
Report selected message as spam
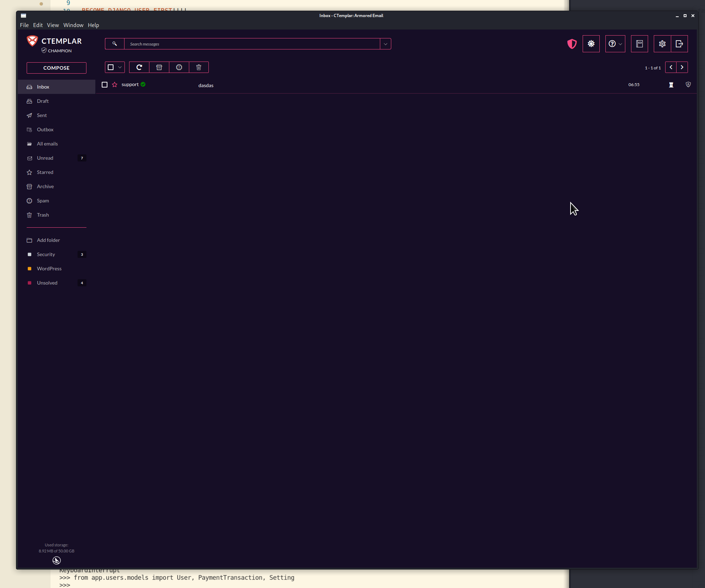point(179,67)
